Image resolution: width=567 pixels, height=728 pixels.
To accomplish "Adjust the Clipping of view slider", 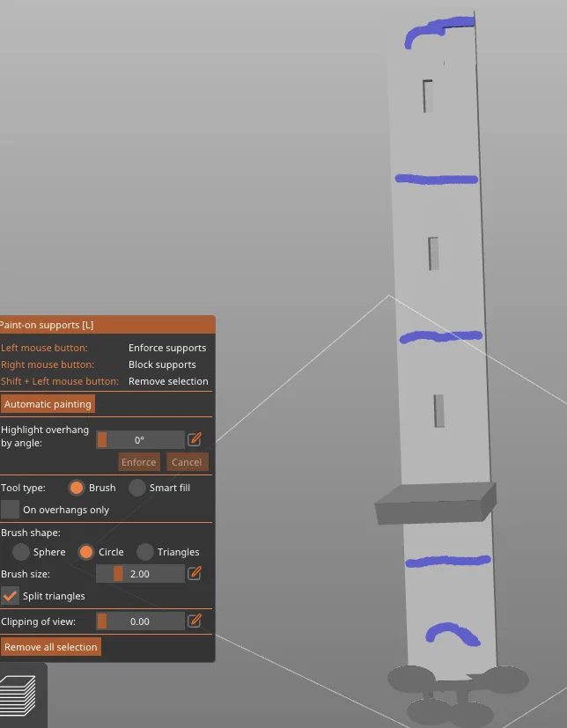I will [x=140, y=621].
